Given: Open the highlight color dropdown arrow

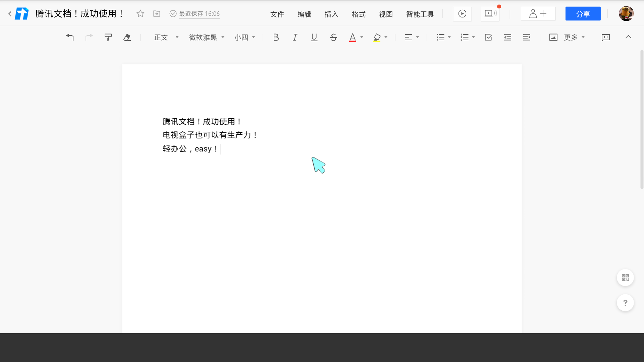Looking at the screenshot, I should pos(386,37).
